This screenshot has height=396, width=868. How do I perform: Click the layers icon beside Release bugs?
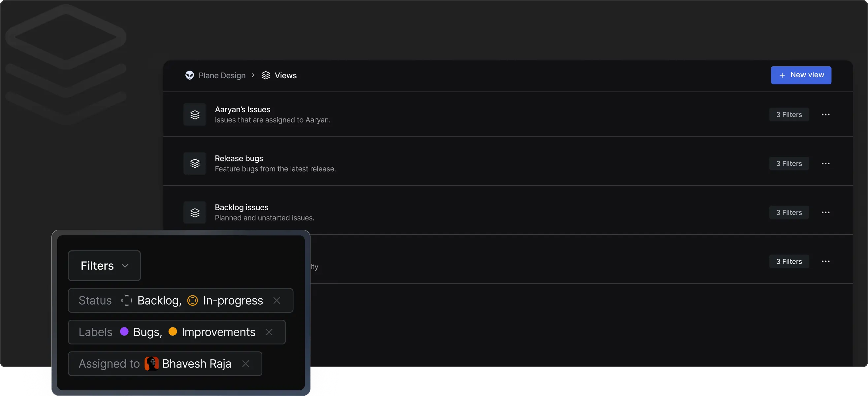pyautogui.click(x=195, y=163)
